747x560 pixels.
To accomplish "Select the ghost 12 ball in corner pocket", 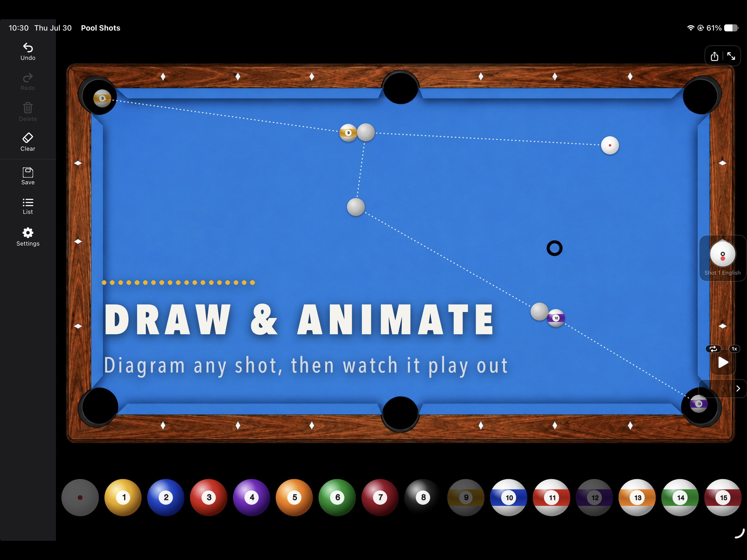I will tap(699, 404).
